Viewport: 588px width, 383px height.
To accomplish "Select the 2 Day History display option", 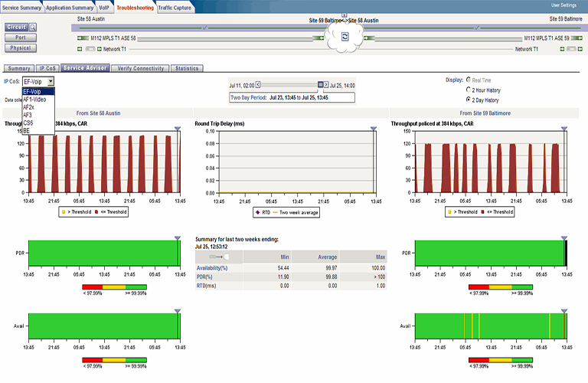I will [469, 100].
